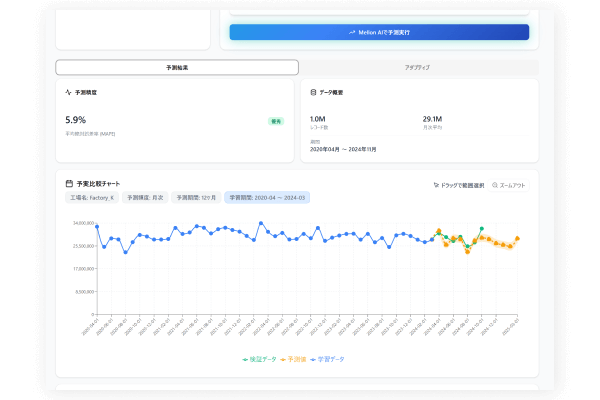Toggle the orange 予測値 legend series
Viewport: 600px width, 400px height.
click(295, 358)
